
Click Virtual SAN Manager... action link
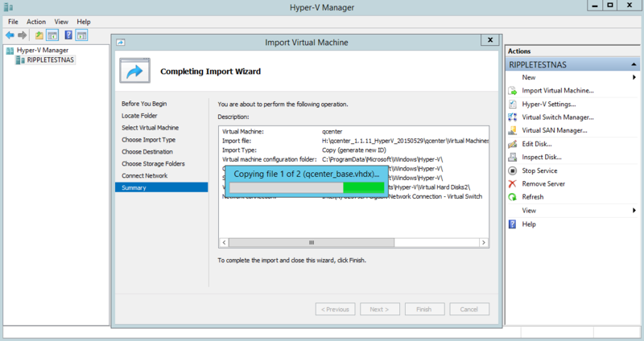coord(555,130)
